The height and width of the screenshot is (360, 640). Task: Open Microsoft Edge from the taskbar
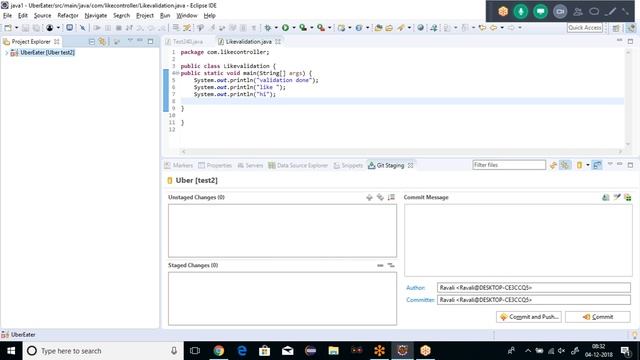242,351
